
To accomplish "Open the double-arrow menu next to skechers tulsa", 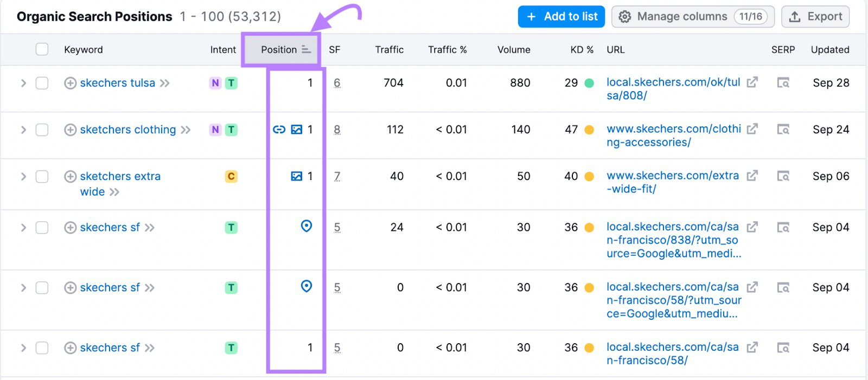I will [x=164, y=83].
